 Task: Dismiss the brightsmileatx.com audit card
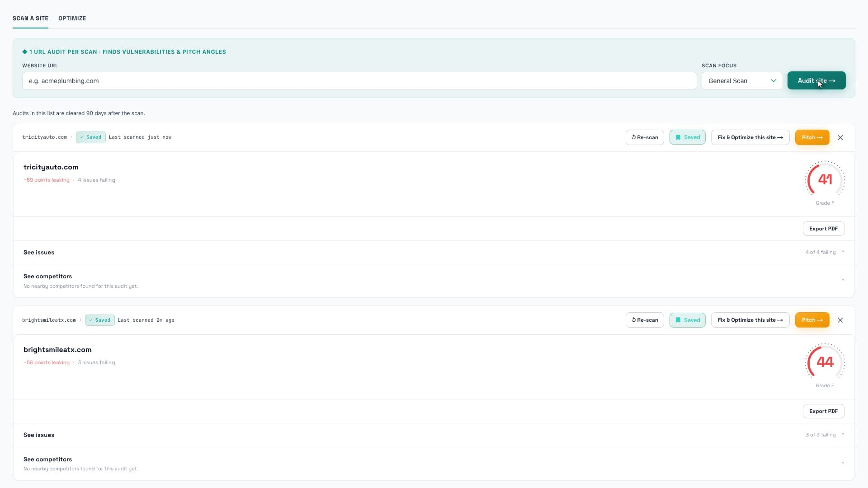(840, 320)
